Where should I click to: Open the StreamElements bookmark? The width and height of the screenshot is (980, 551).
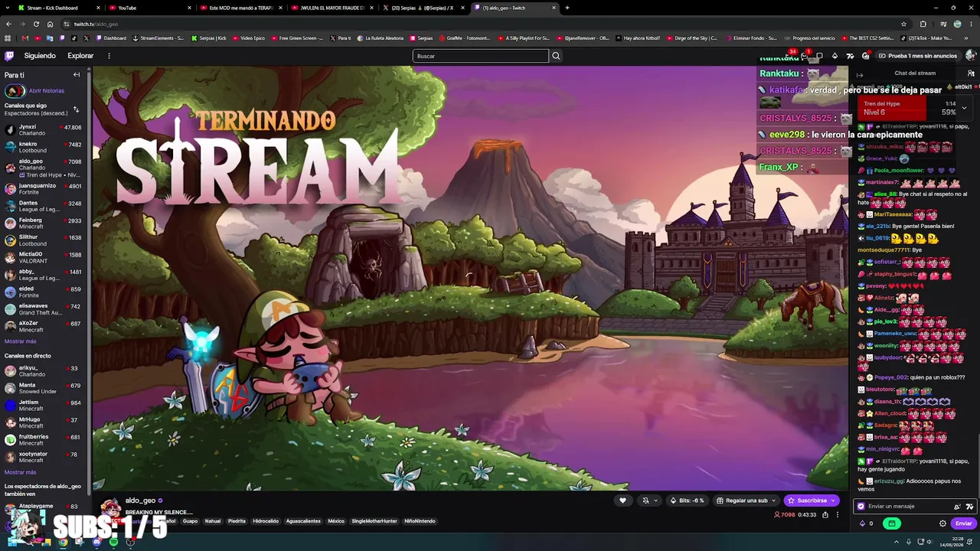pyautogui.click(x=158, y=38)
